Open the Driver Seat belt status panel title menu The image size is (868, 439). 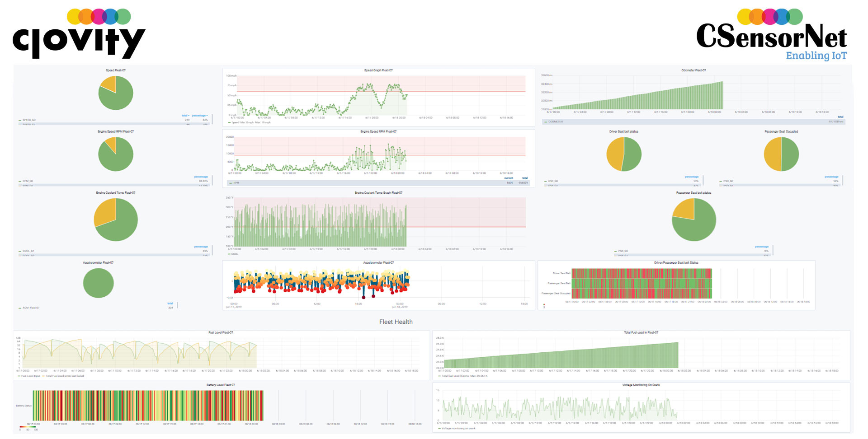(x=623, y=131)
